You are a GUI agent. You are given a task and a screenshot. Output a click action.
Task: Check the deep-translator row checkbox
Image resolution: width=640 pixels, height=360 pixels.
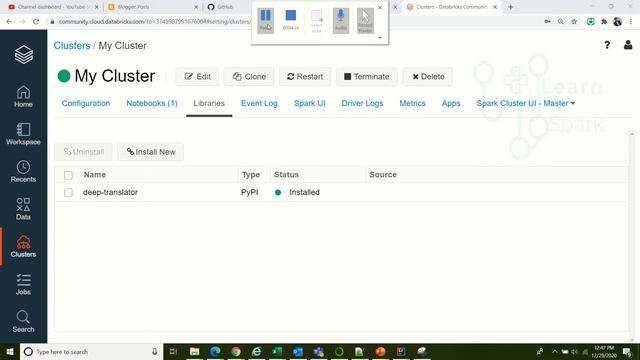pos(68,193)
